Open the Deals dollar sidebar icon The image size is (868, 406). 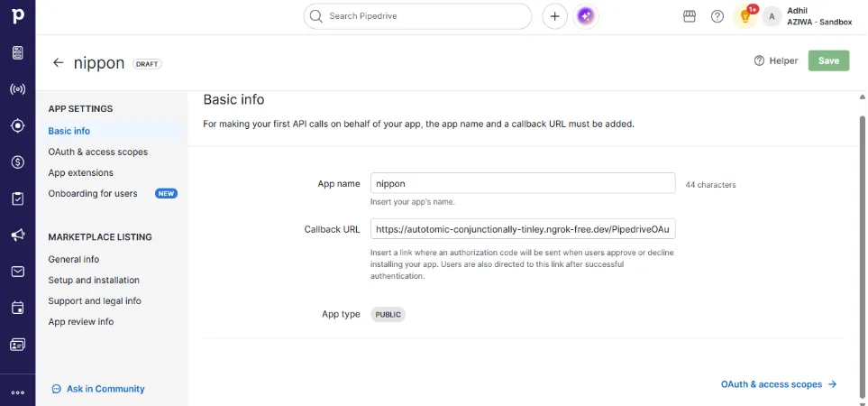[18, 162]
